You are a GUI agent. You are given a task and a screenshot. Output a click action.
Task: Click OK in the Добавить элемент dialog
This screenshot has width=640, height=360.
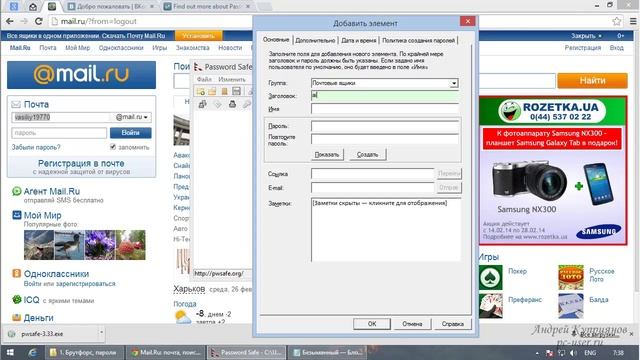pyautogui.click(x=372, y=324)
